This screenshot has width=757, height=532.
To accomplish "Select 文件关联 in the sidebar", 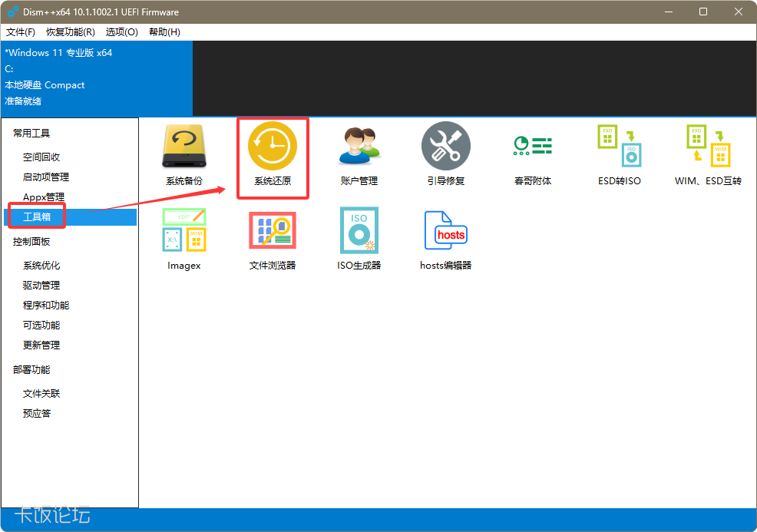I will tap(41, 394).
